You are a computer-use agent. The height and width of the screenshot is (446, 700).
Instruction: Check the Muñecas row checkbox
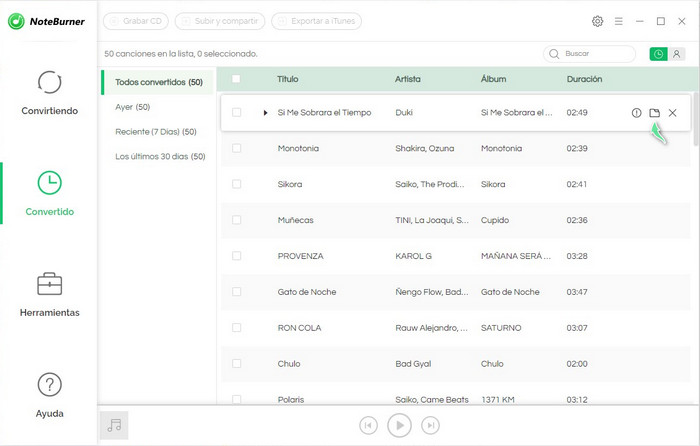click(237, 220)
